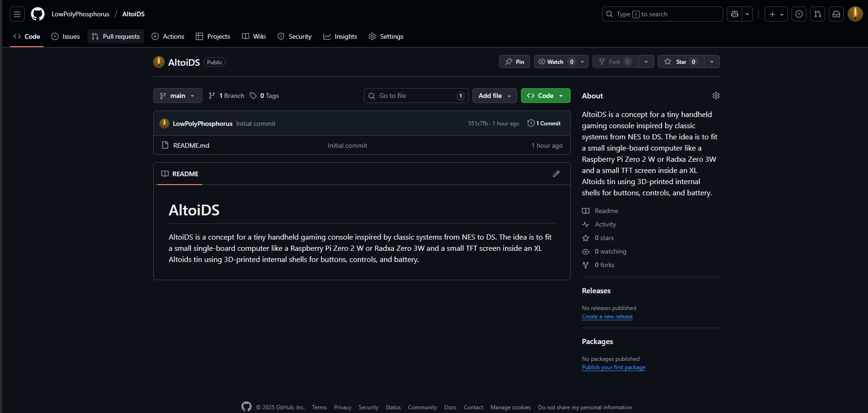Viewport: 868px width, 413px height.
Task: Toggle Watch for this repository
Action: click(555, 62)
